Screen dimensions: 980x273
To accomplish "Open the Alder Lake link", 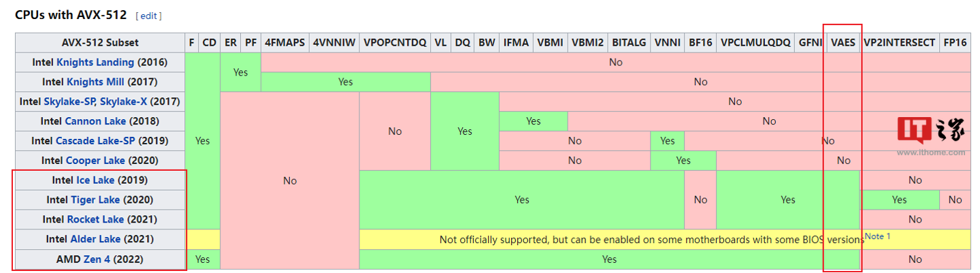I will [96, 240].
